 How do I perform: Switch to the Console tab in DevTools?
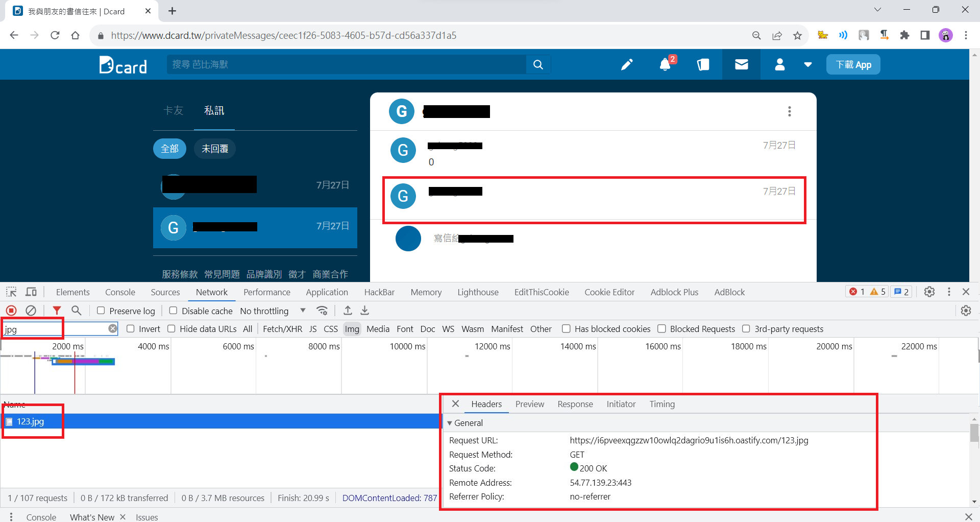(120, 292)
